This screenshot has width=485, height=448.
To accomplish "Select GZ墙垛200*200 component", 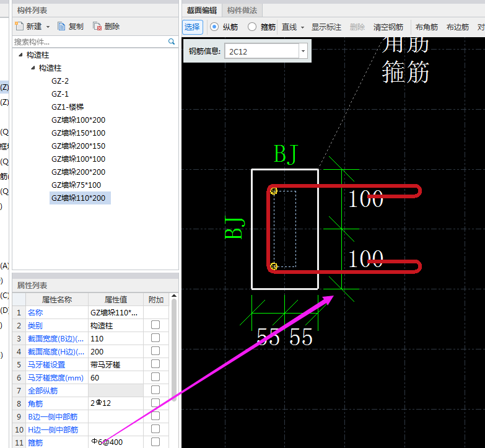I will 78,172.
